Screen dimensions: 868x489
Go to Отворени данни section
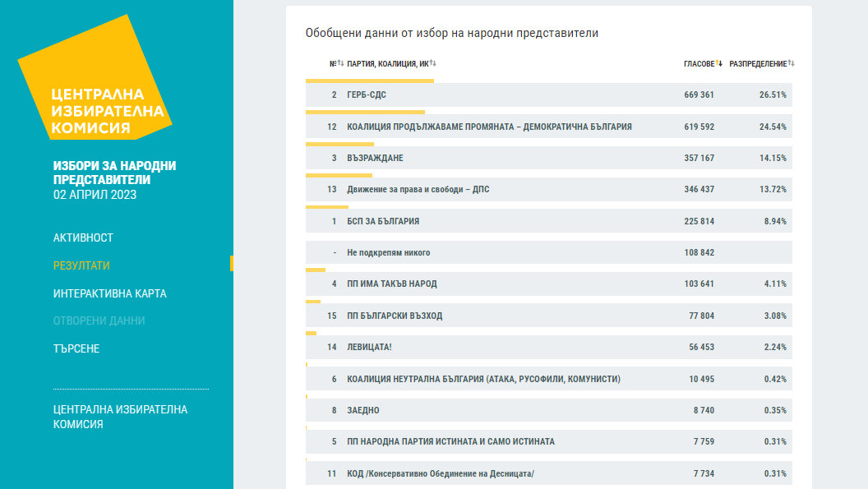tap(99, 321)
